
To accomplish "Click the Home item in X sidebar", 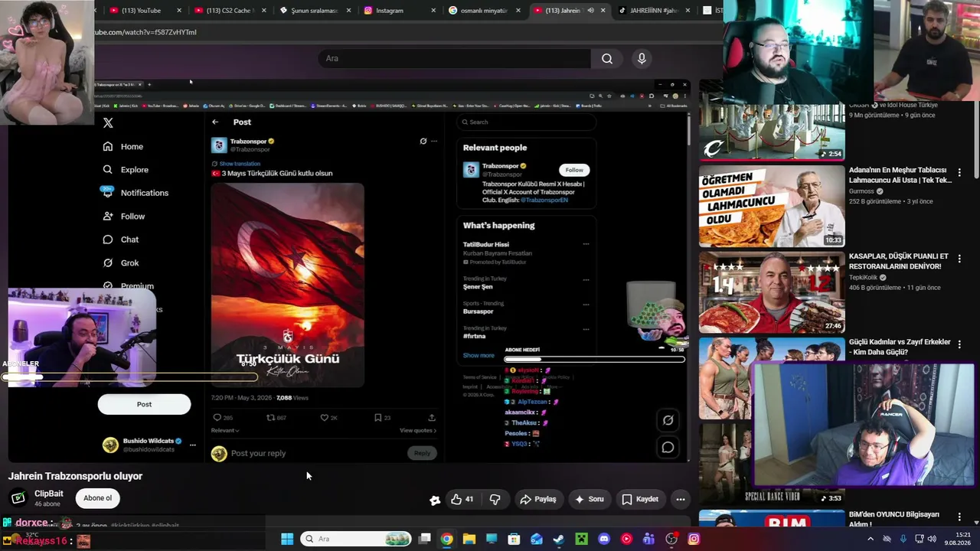I will [x=123, y=146].
